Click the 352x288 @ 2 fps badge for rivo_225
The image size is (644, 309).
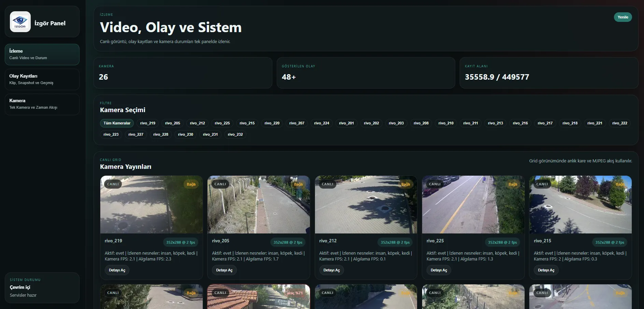pos(502,242)
